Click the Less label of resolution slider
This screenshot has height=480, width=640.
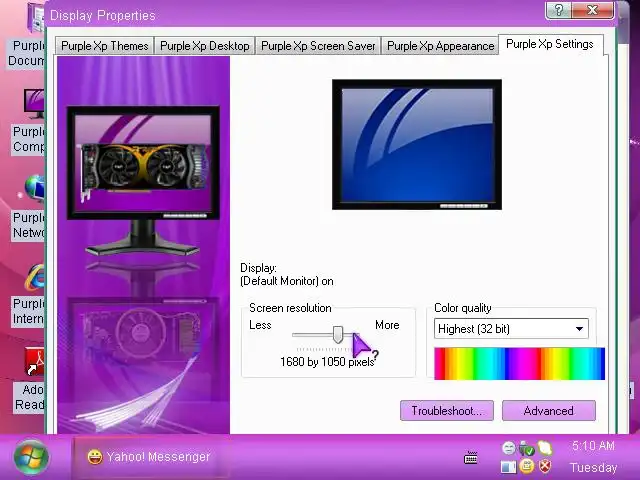tap(260, 325)
